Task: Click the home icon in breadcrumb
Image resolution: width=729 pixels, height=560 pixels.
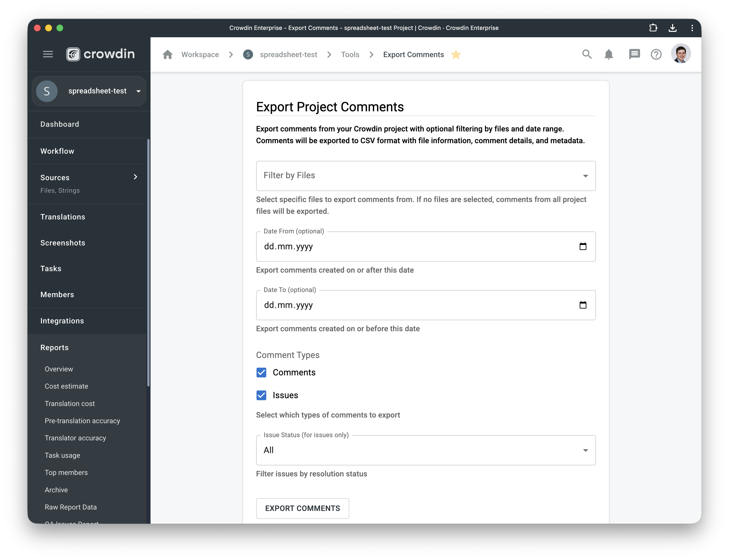Action: coord(168,54)
